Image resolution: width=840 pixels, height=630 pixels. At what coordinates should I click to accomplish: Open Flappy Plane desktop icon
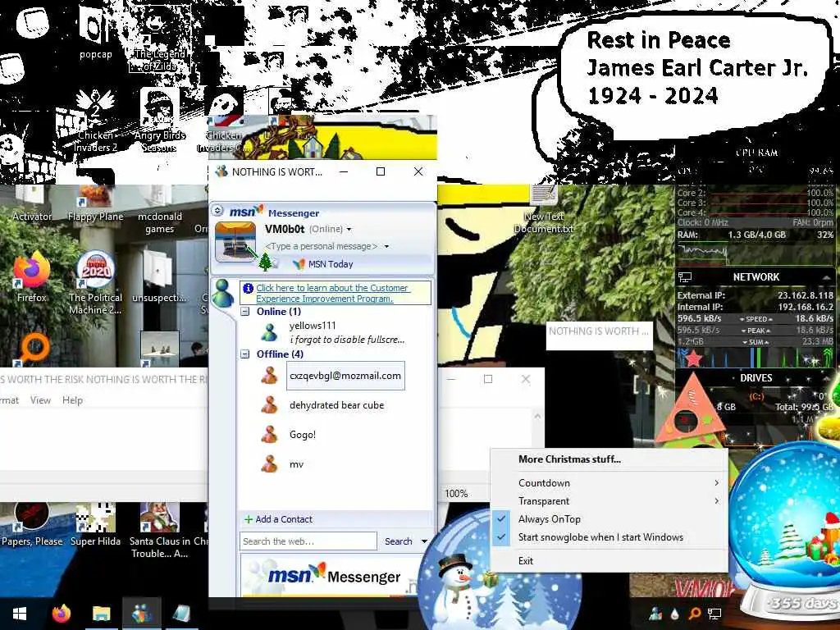(x=95, y=203)
